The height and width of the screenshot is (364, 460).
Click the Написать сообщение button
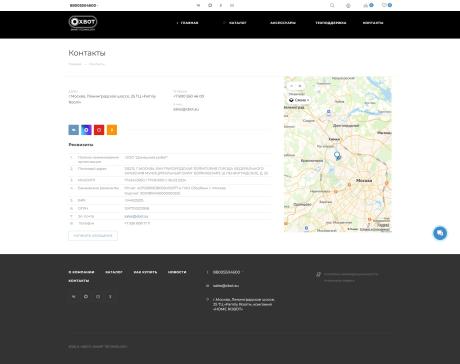93,236
